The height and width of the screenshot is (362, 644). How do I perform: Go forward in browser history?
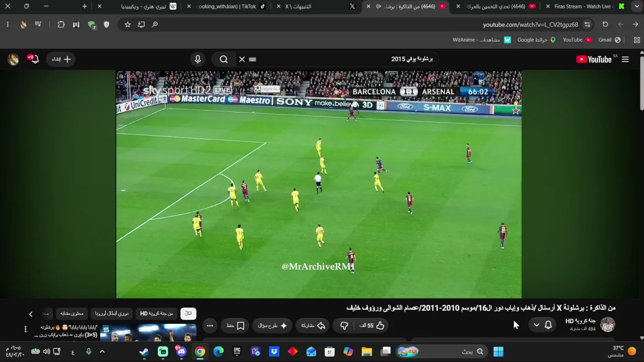[x=620, y=24]
